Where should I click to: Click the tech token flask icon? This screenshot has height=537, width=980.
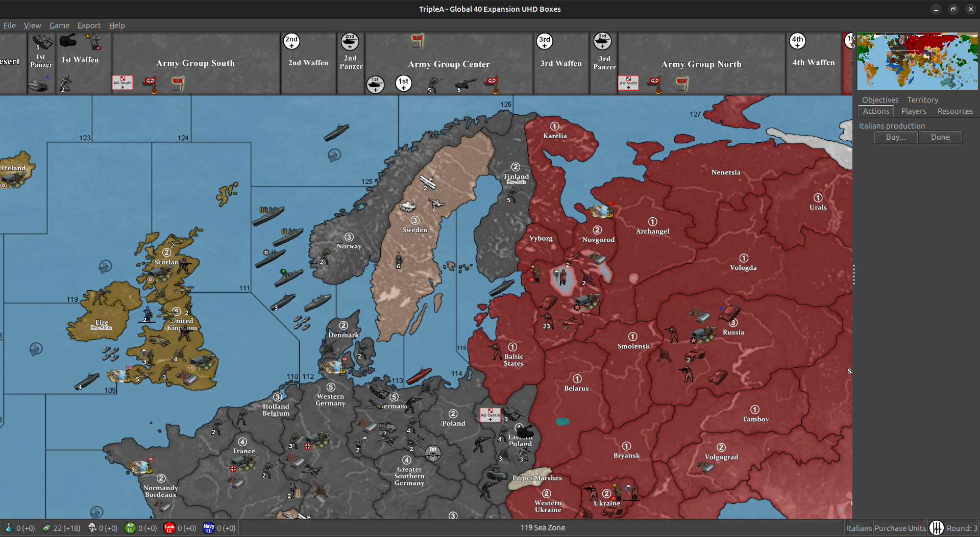point(8,528)
